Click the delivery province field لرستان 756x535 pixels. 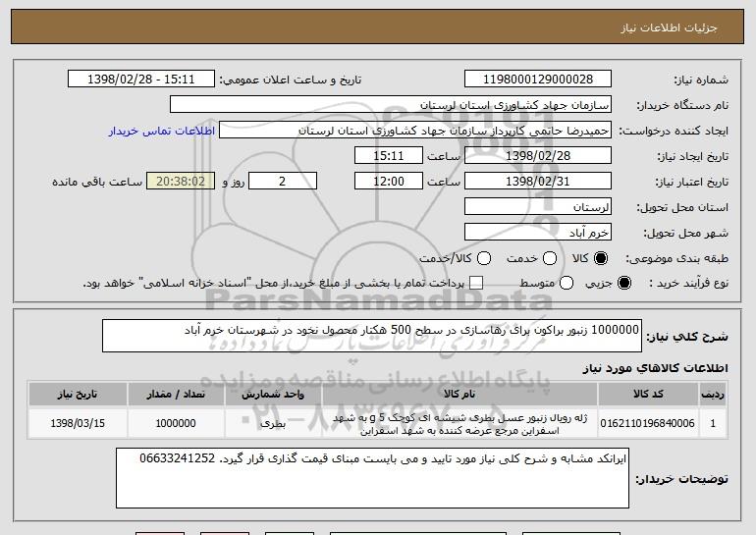click(x=538, y=207)
